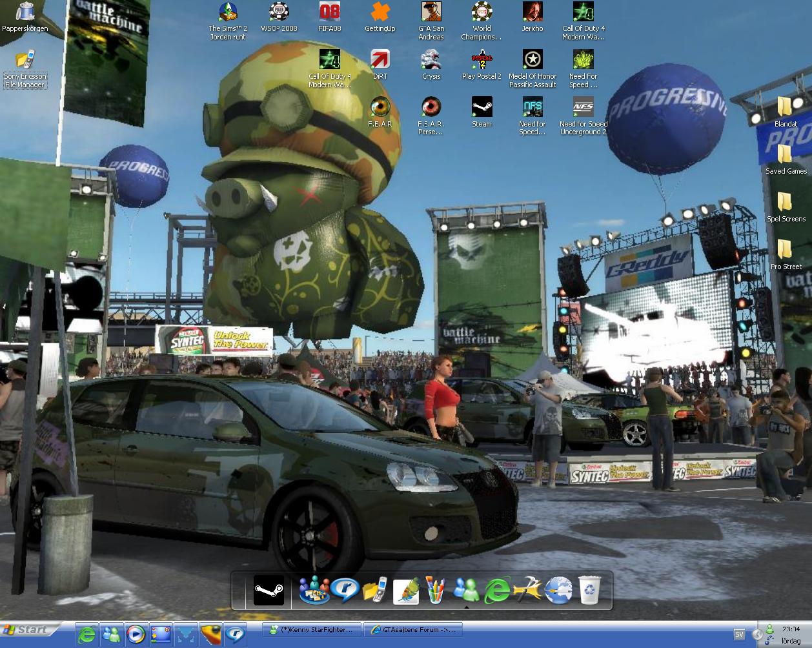Expand hidden system tray icons
This screenshot has height=648, width=812.
(757, 634)
